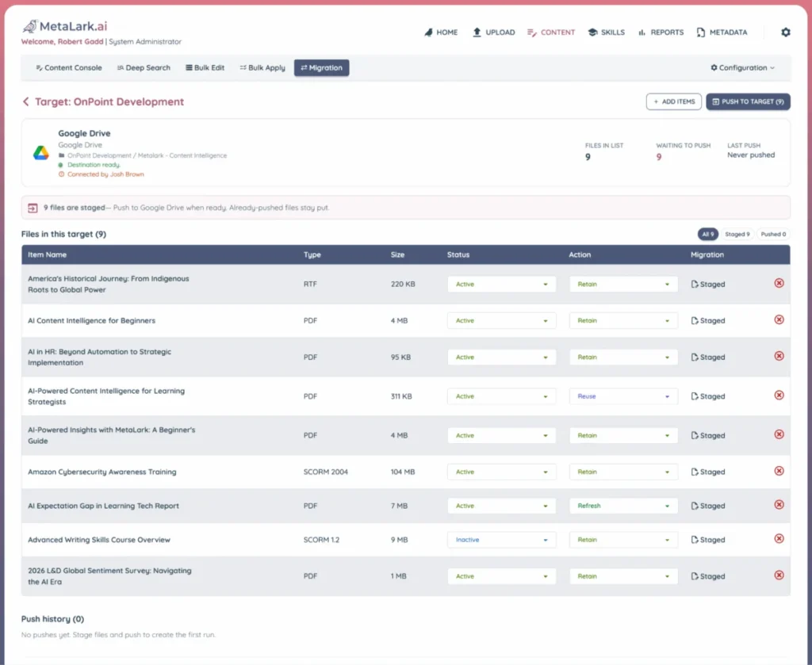Open the REPORTS navigation item
The image size is (812, 665).
point(661,32)
